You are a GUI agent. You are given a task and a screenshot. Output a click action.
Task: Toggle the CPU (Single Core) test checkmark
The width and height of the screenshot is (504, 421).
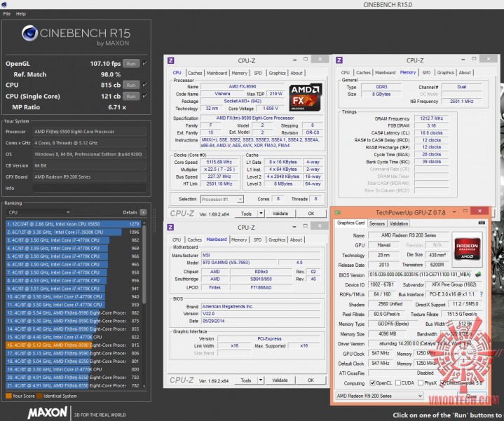(x=144, y=96)
